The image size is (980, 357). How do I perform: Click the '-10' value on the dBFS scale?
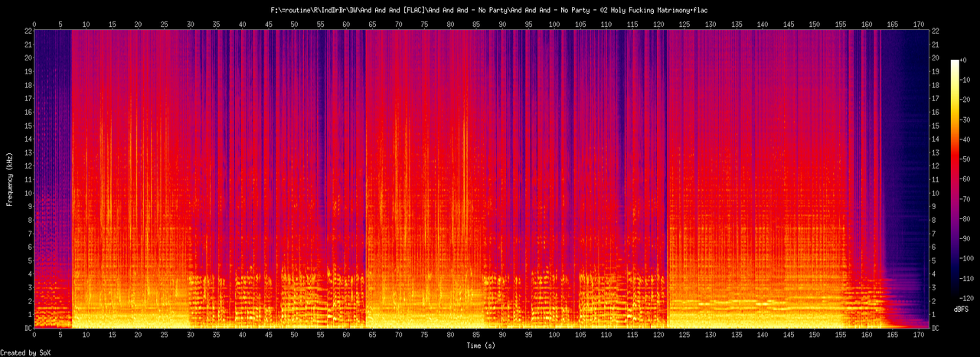[x=966, y=80]
